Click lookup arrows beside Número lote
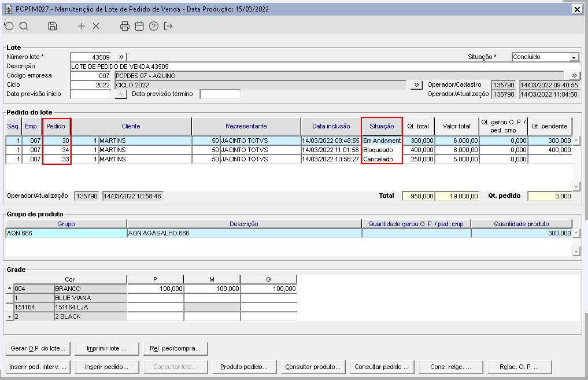 (x=121, y=57)
